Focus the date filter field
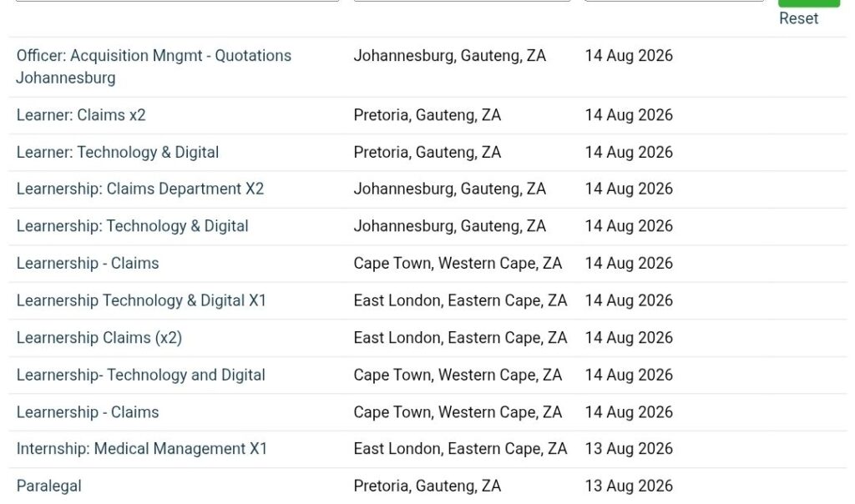 (674, 1)
